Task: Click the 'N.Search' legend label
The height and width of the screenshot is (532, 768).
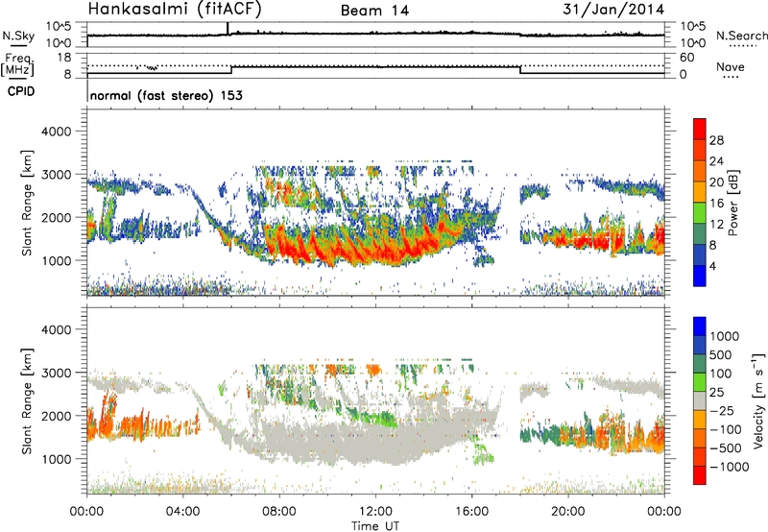Action: click(742, 36)
